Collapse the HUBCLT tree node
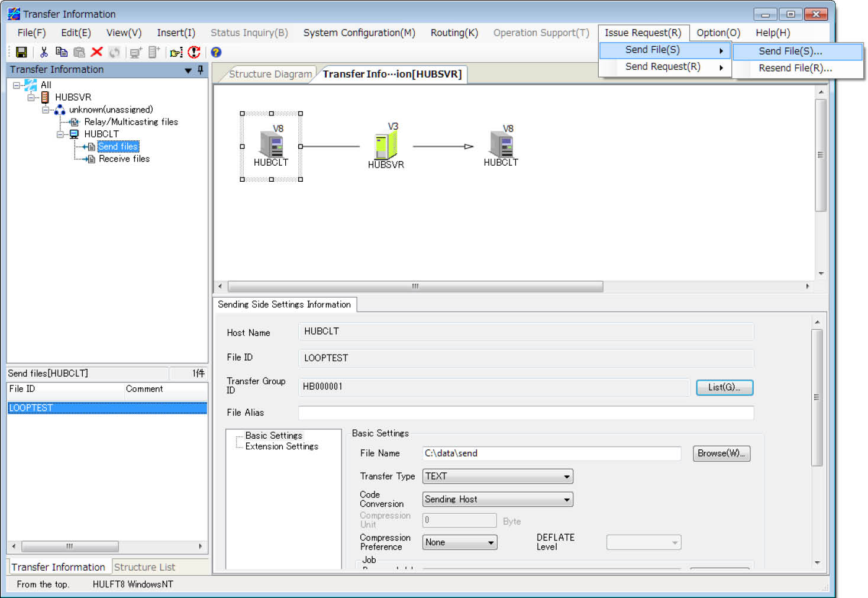 60,134
